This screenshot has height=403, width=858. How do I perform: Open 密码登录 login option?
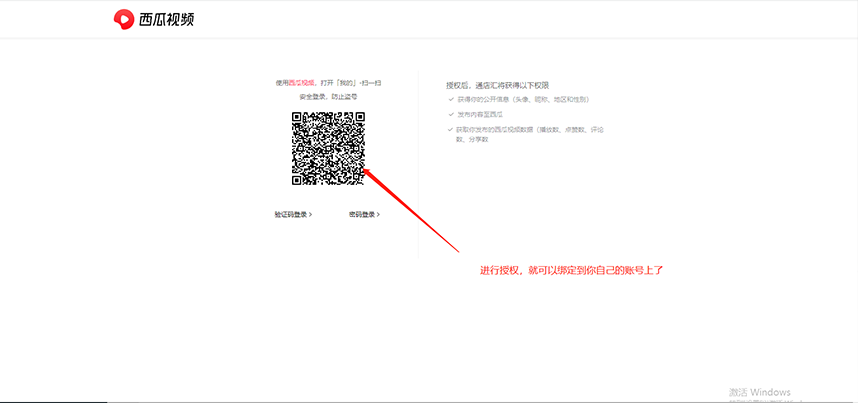[x=364, y=215]
